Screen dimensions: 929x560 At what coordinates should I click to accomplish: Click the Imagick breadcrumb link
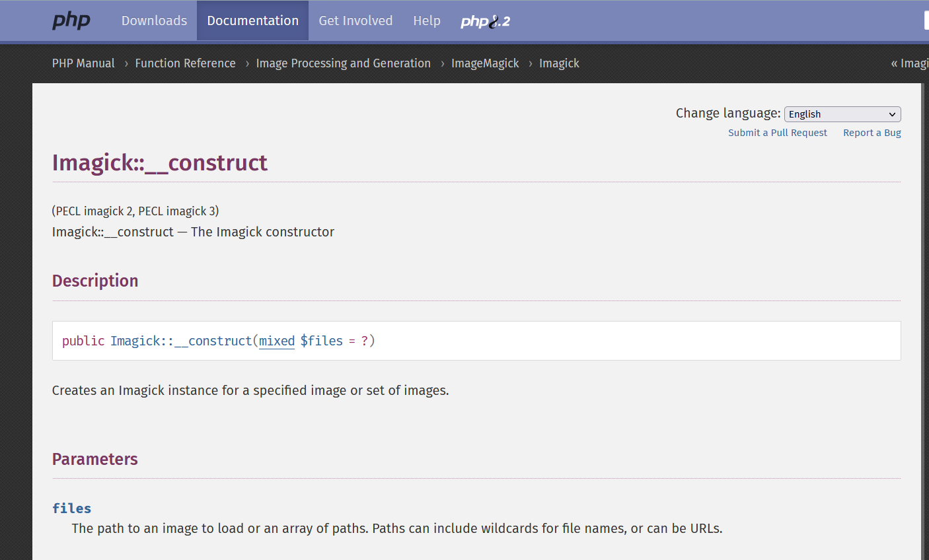click(559, 63)
